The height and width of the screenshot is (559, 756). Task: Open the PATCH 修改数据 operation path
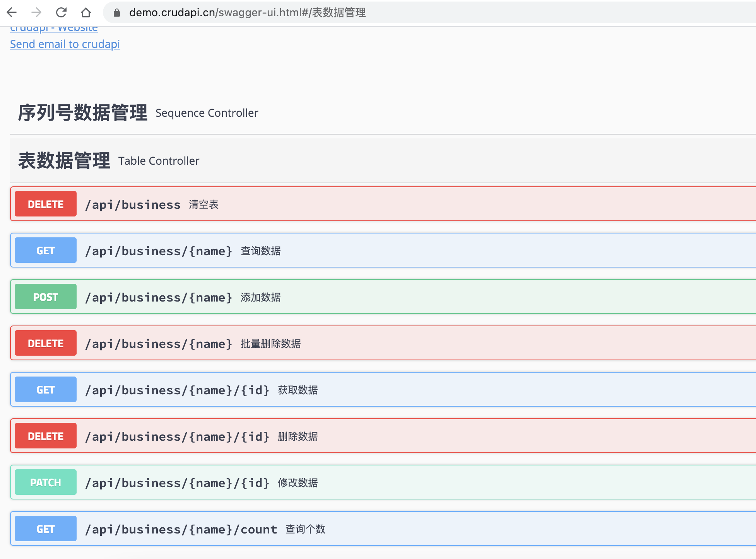[x=177, y=483]
